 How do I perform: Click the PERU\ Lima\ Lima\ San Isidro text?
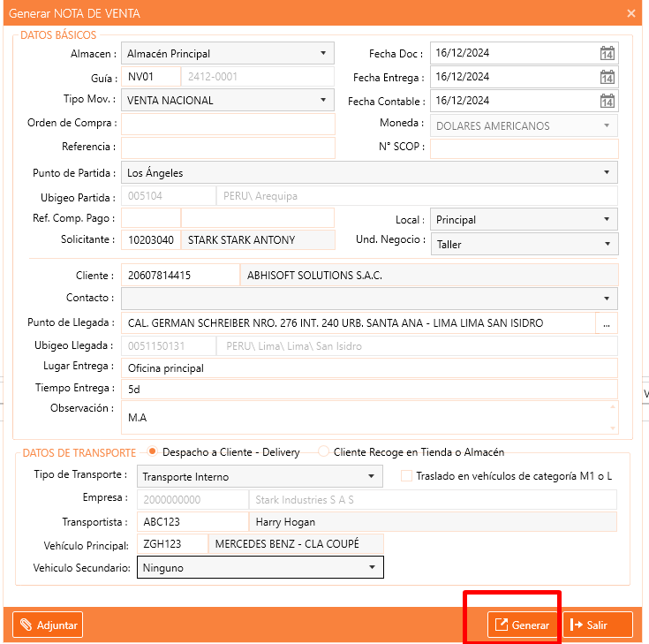pos(294,345)
